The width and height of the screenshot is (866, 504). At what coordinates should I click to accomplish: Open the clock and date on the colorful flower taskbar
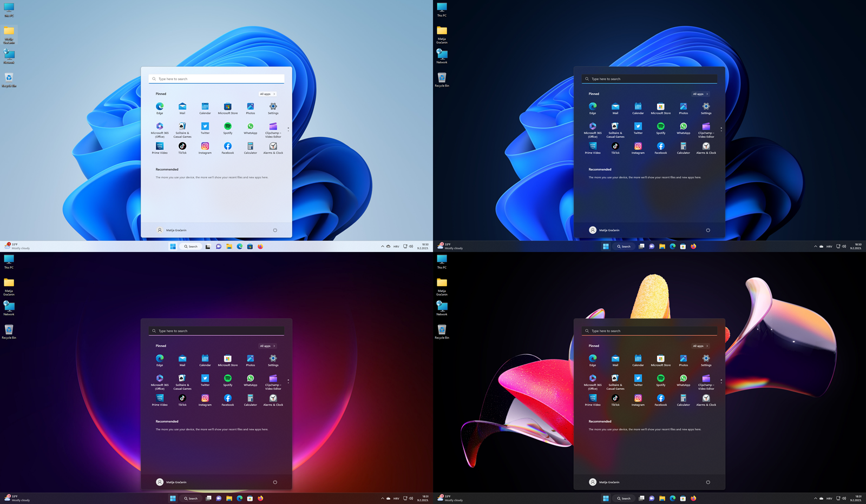856,498
